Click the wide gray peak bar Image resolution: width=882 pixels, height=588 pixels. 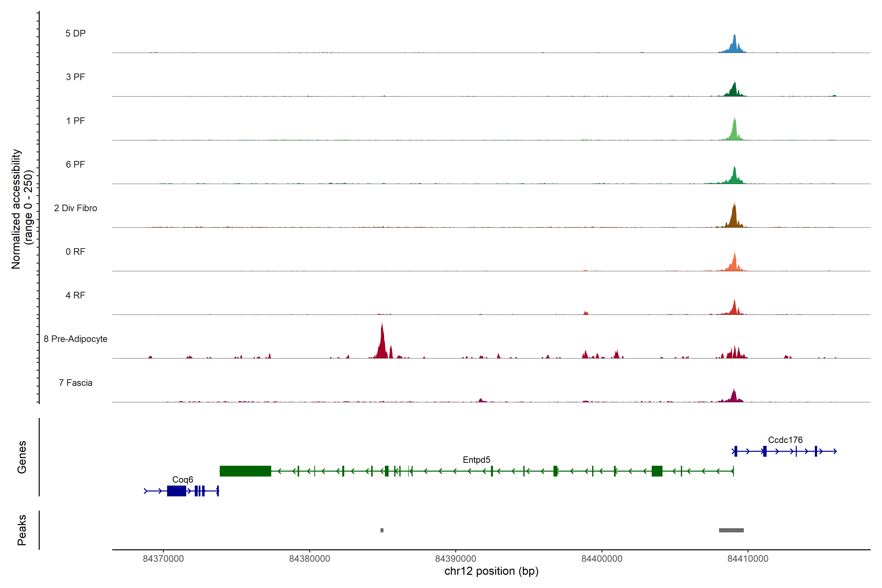pos(731,530)
